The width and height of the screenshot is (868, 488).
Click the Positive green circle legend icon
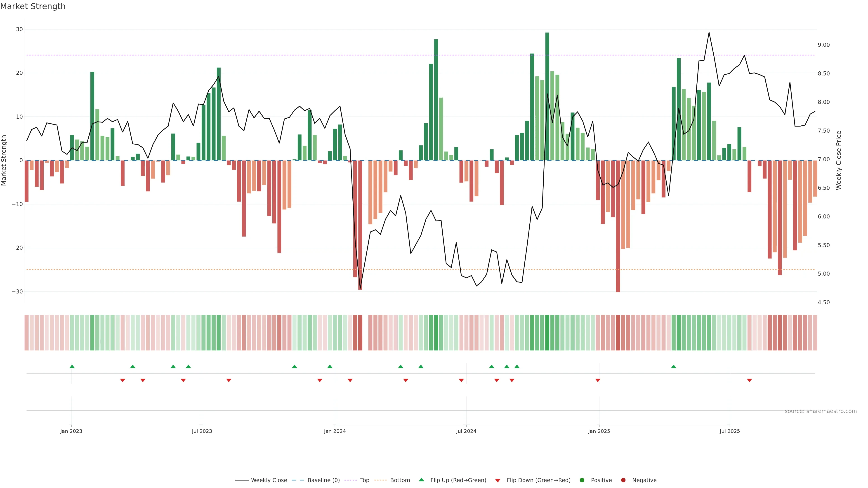pyautogui.click(x=582, y=480)
